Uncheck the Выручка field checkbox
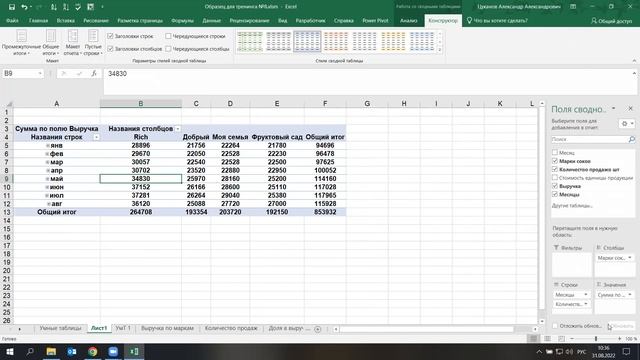 555,186
